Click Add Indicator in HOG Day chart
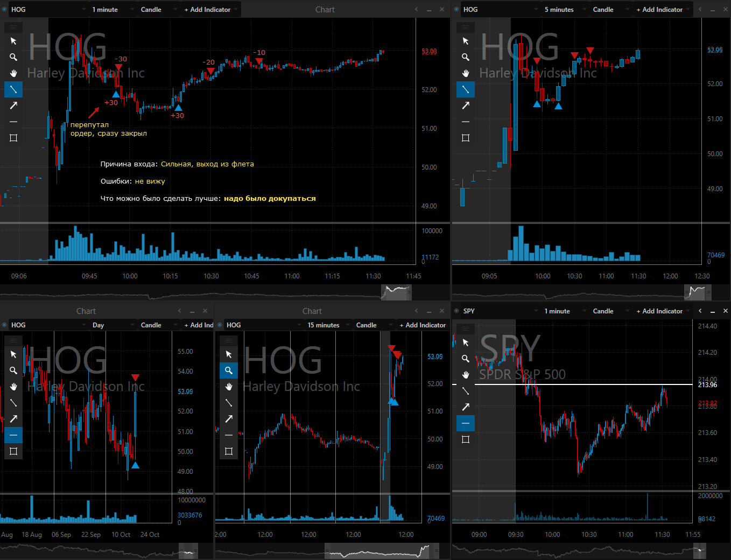This screenshot has height=560, width=731. (x=198, y=325)
